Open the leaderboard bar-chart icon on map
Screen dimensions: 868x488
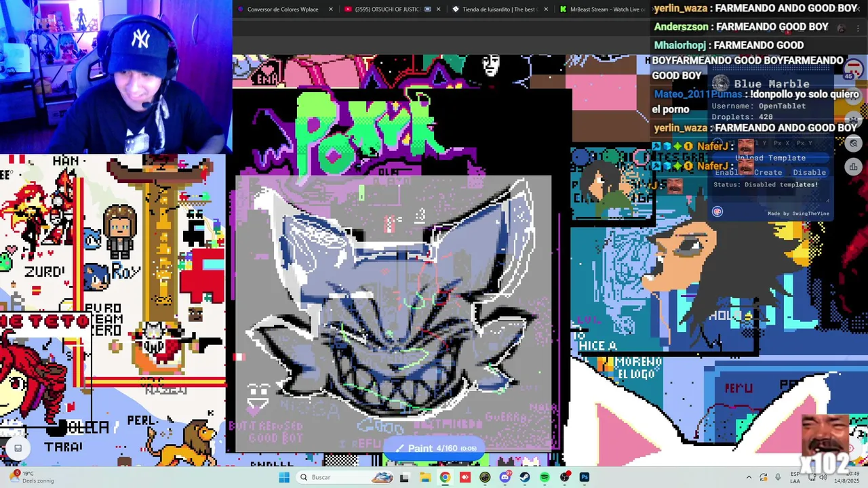(x=854, y=167)
